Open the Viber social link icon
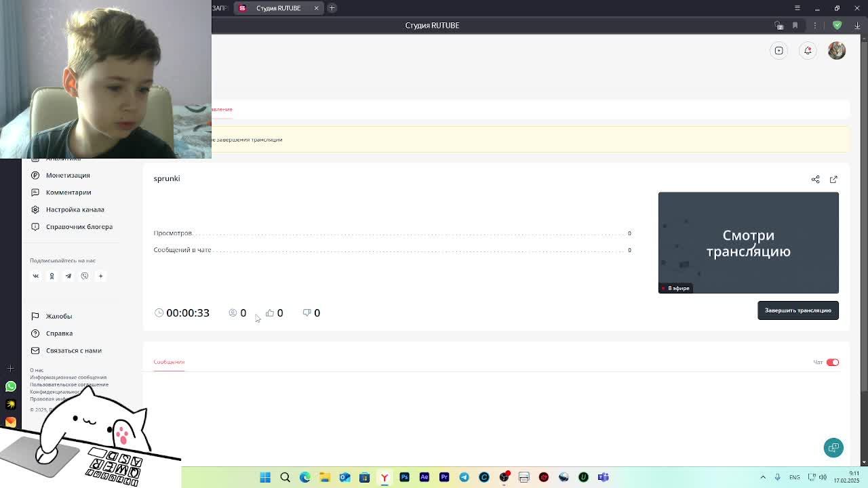 85,276
